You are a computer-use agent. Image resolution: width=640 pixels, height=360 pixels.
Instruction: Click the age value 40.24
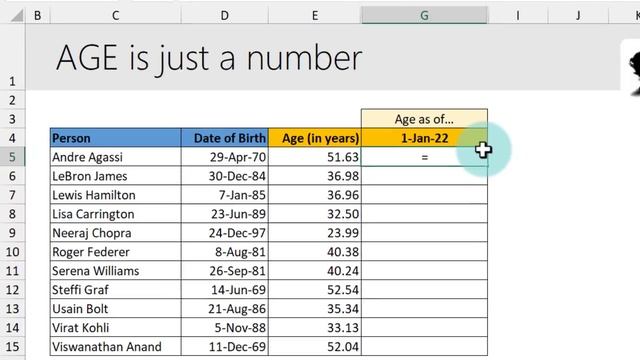click(315, 271)
